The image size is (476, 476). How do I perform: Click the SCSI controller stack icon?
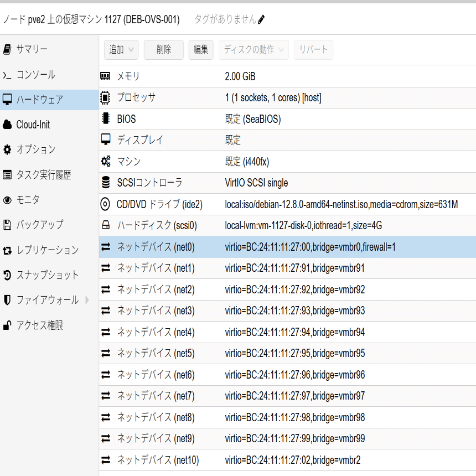click(x=106, y=183)
